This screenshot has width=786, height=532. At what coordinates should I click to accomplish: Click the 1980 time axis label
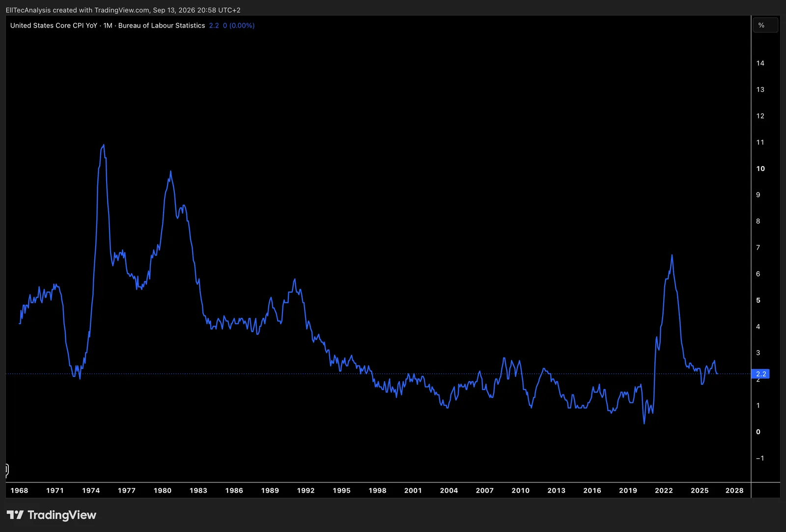[x=163, y=490]
